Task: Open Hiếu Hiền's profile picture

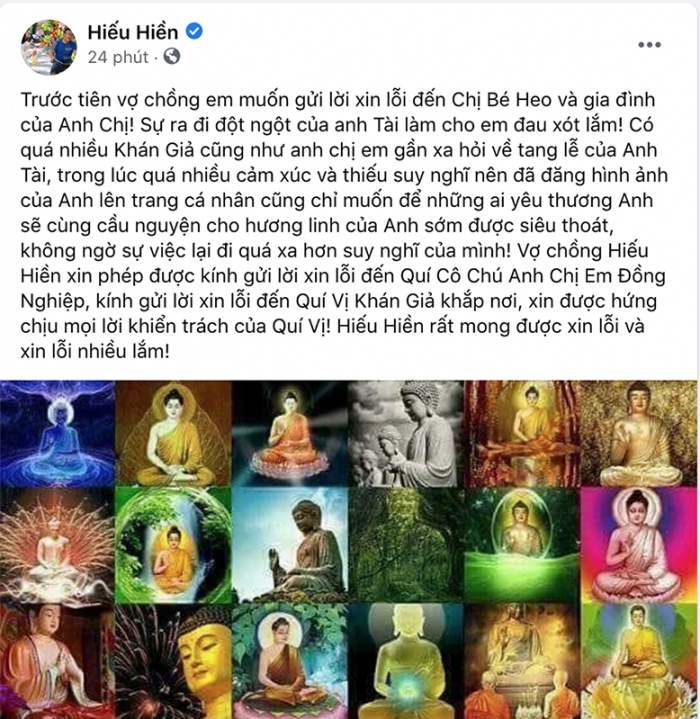Action: coord(49,47)
